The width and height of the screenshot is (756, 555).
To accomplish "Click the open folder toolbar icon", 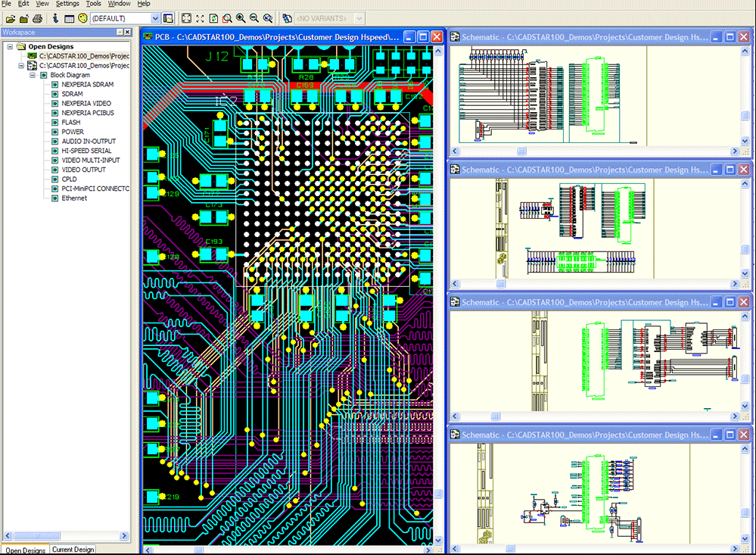I will [10, 19].
